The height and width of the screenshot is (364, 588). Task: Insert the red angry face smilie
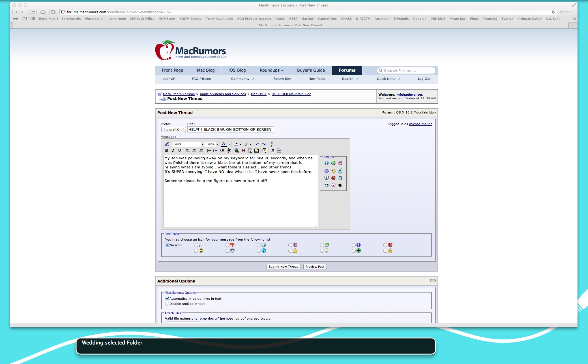point(333,178)
